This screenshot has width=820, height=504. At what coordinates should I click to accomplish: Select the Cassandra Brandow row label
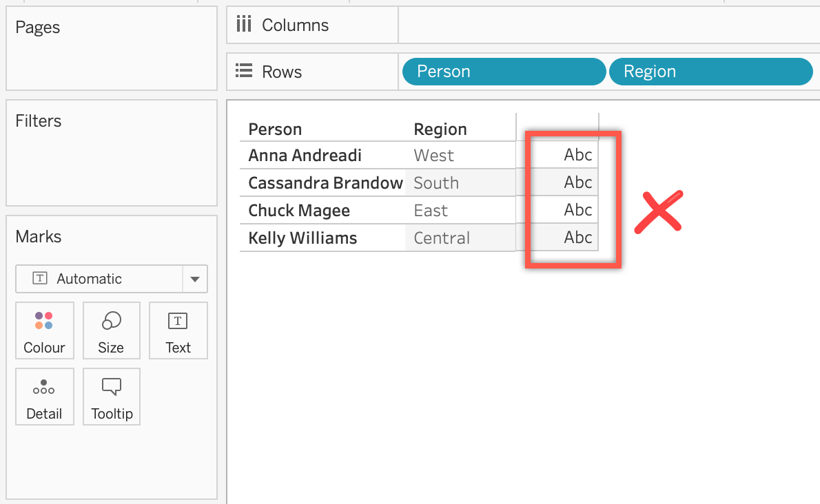325,183
